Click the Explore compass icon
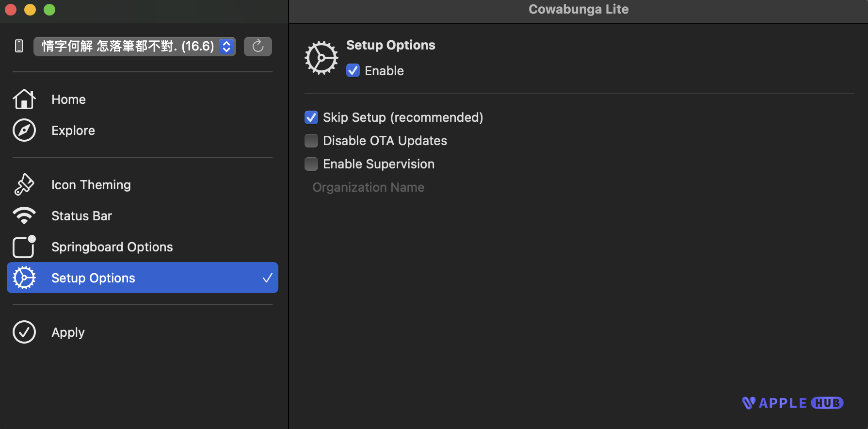 [24, 131]
